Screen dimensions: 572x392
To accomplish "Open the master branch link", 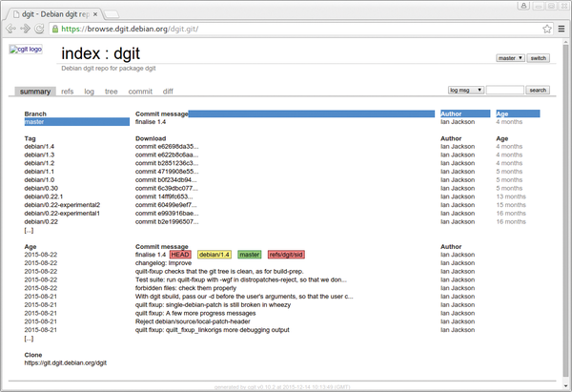I will click(34, 122).
